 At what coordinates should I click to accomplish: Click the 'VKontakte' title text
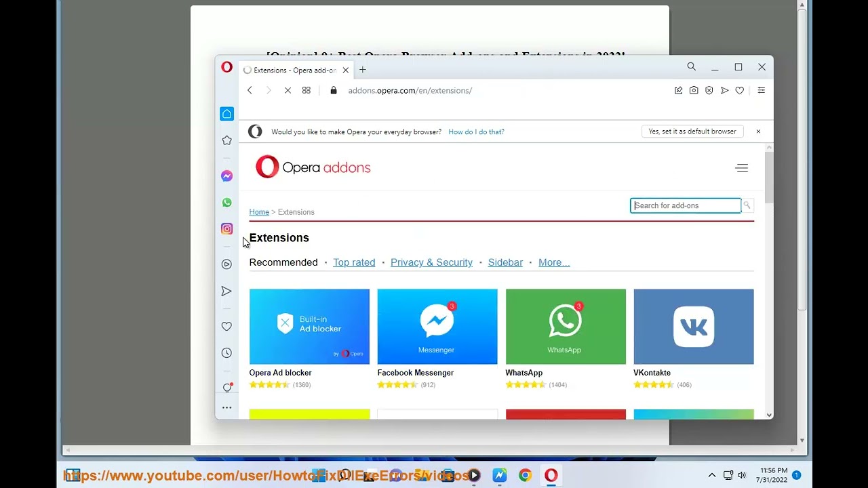click(x=652, y=373)
